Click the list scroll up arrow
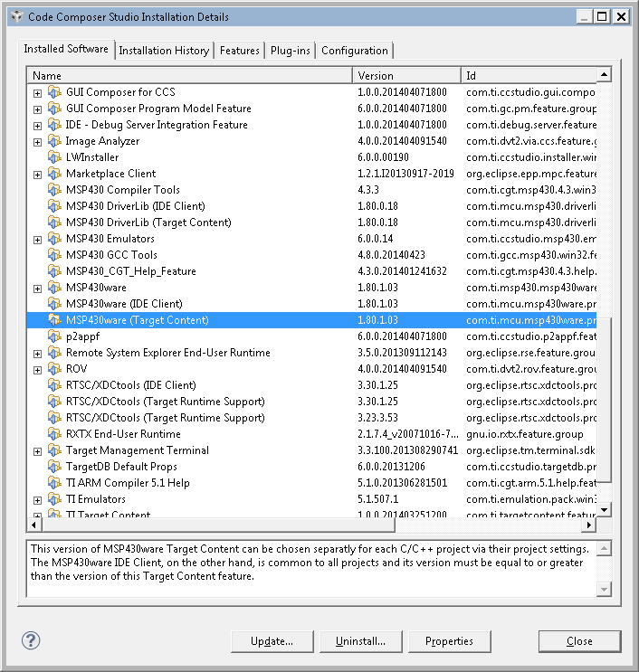639x672 pixels. pyautogui.click(x=604, y=74)
